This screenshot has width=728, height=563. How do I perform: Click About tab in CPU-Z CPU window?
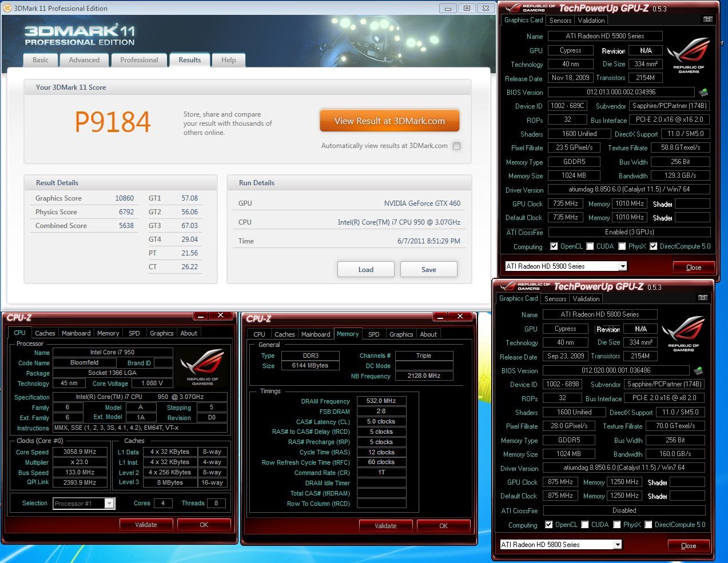(189, 333)
